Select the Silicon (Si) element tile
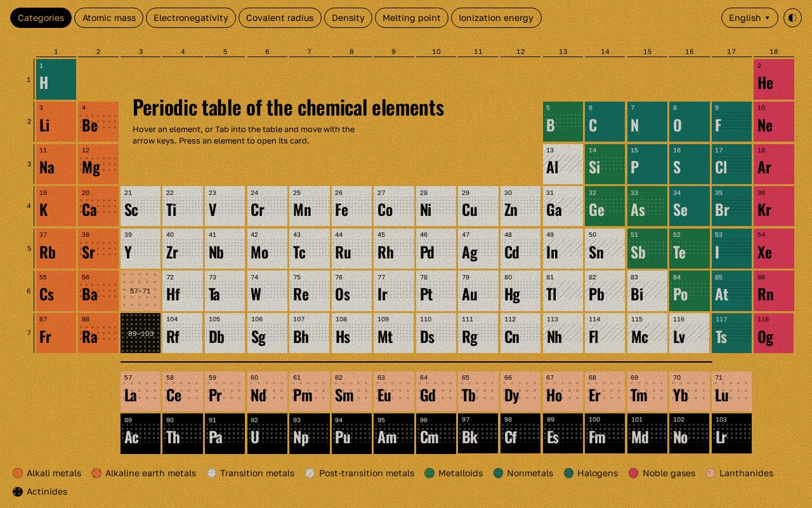 [605, 164]
